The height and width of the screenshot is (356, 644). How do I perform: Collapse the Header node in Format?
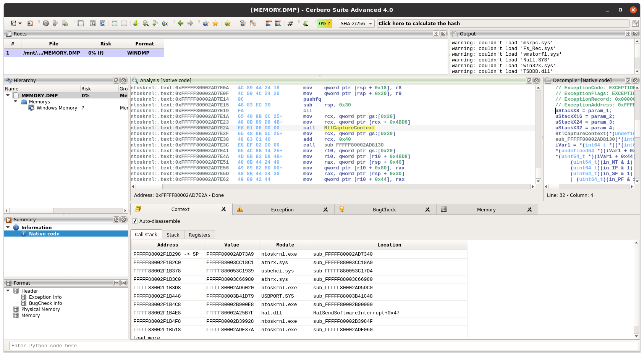click(8, 291)
